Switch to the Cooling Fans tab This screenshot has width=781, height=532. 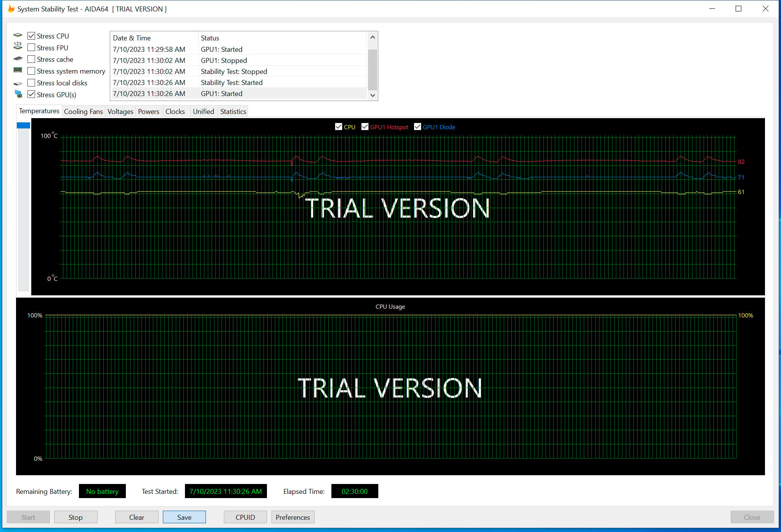pos(84,111)
